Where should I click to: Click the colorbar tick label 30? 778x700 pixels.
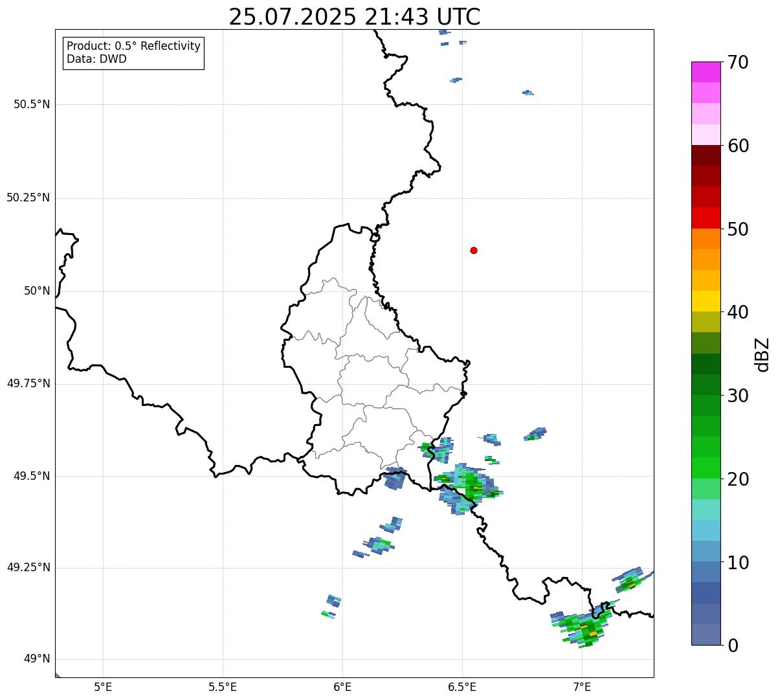click(x=737, y=396)
